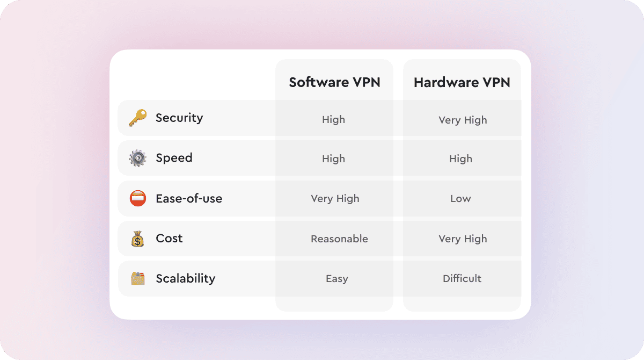This screenshot has height=360, width=644.
Task: Click the Security row label
Action: click(179, 118)
